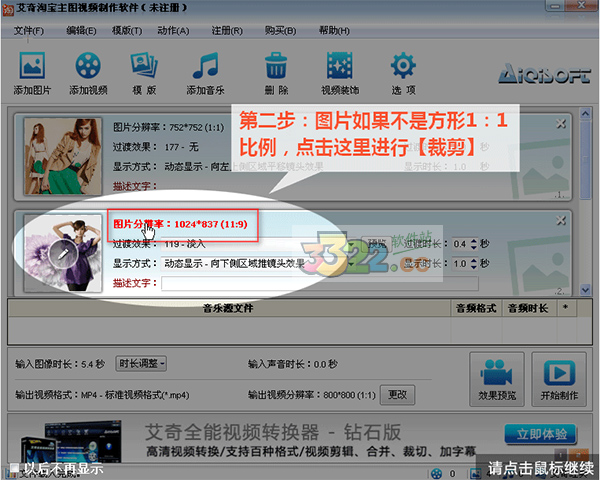Image resolution: width=600 pixels, height=480 pixels.
Task: Click the app logo icon in title bar
Action: pyautogui.click(x=8, y=10)
